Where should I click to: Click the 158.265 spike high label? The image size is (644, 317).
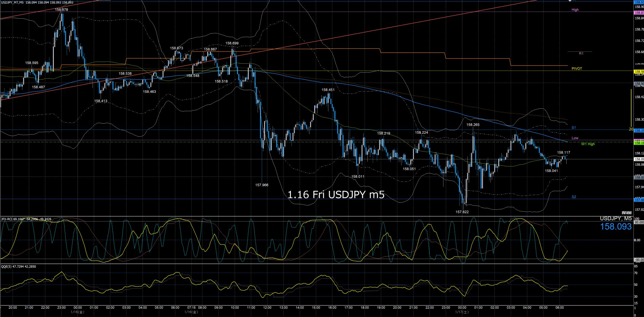pos(473,125)
